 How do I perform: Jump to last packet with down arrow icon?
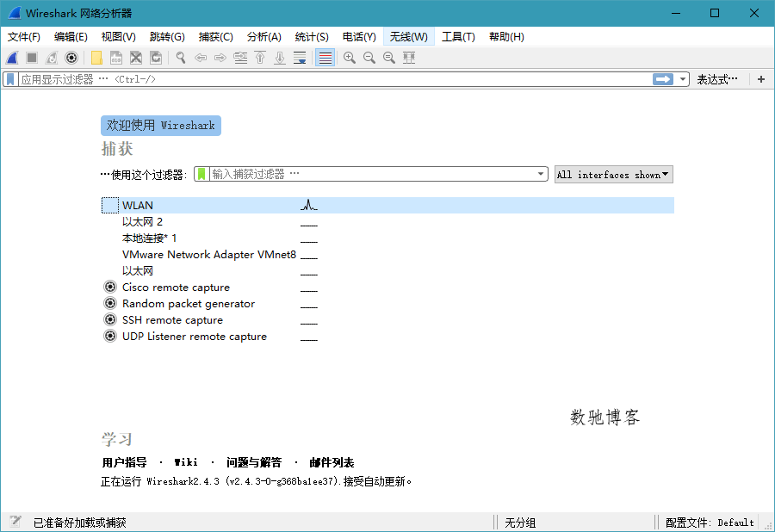click(x=280, y=58)
